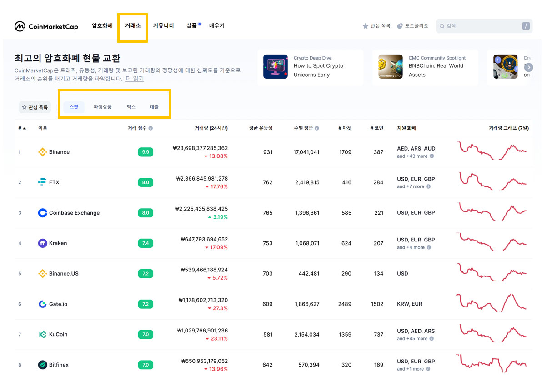Open the Binance exchange name link
This screenshot has width=547, height=392.
coord(59,152)
